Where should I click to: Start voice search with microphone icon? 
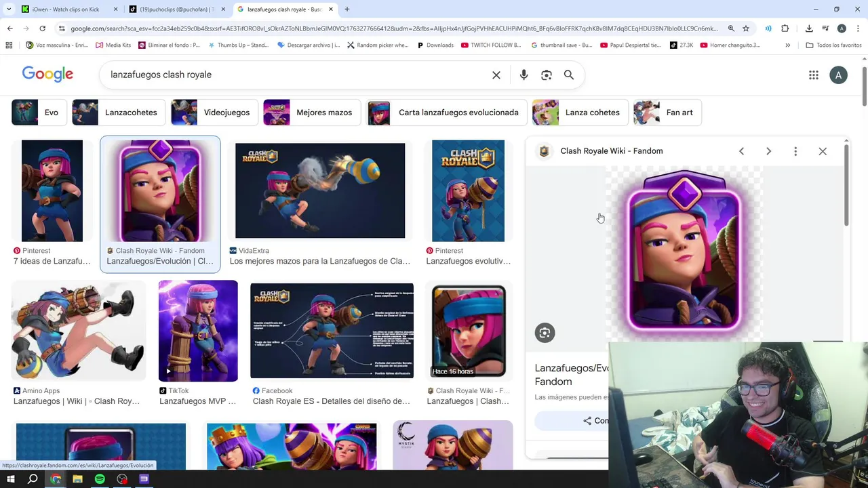pos(524,75)
